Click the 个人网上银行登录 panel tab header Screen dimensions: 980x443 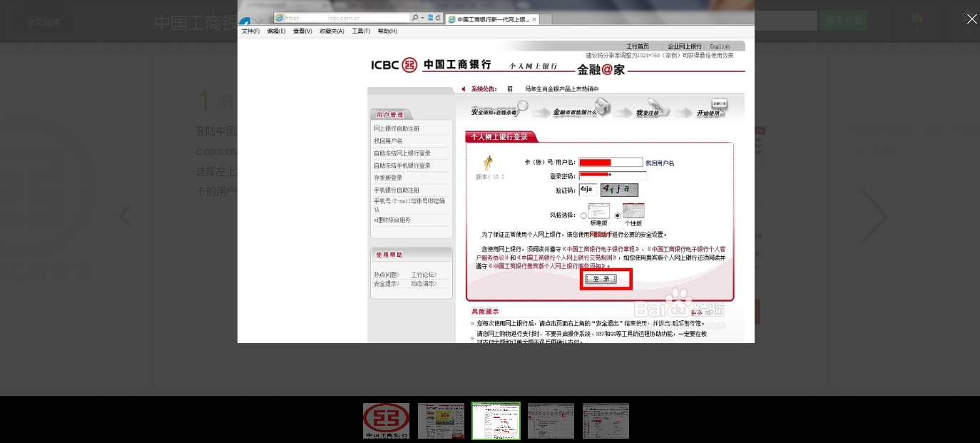[x=501, y=137]
